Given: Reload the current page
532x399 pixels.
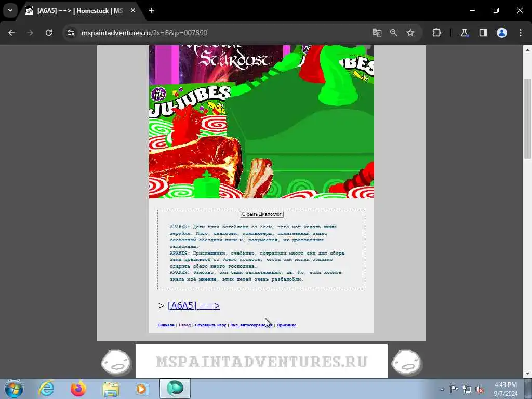Looking at the screenshot, I should (49, 33).
